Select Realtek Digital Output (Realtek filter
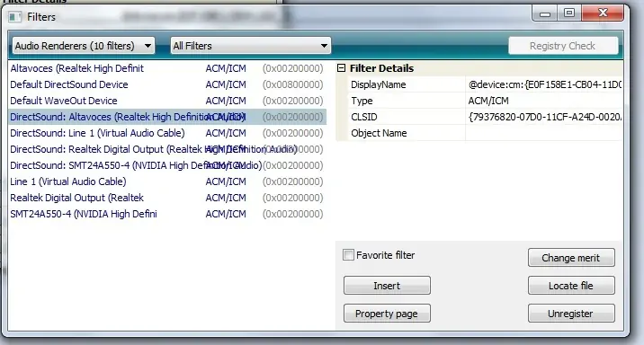 click(167, 198)
